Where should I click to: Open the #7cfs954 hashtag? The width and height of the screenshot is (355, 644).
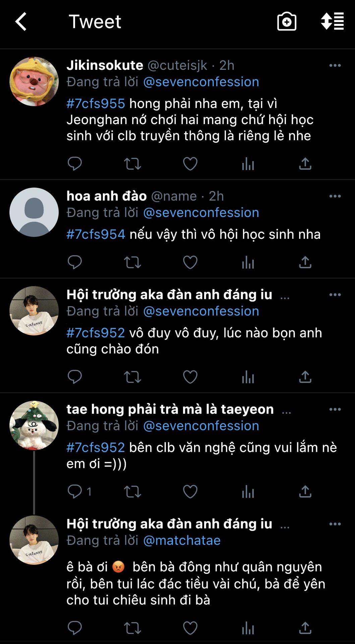(96, 234)
